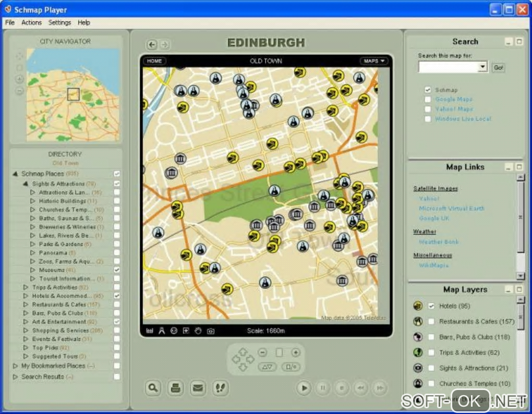Image resolution: width=532 pixels, height=414 pixels.
Task: Expand the Museums tree node
Action: click(x=32, y=270)
